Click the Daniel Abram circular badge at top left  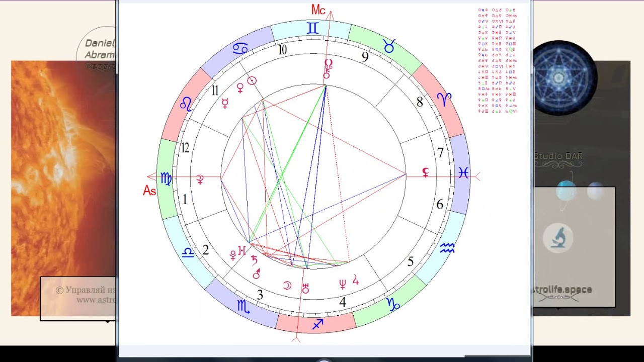(97, 48)
